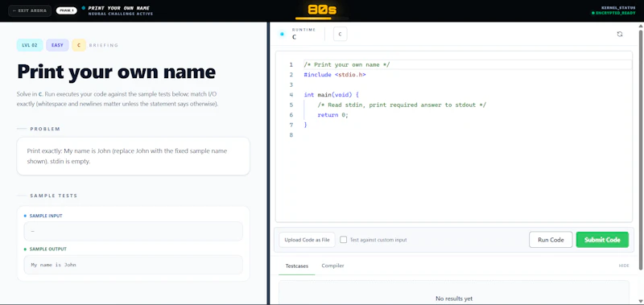
Task: Click the Sample Output text 'My name is John'
Action: pos(53,266)
